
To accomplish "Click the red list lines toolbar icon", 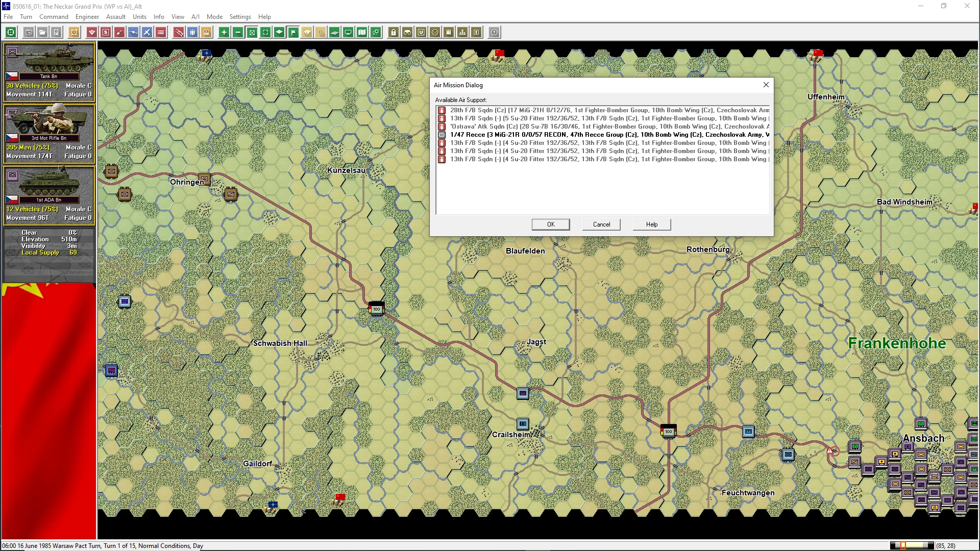I will click(x=161, y=33).
